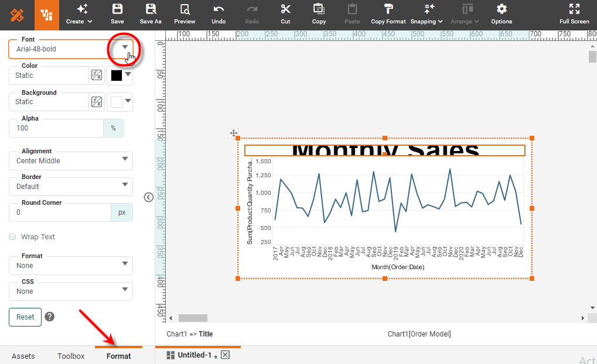Screen dimensions: 597x364
Task: Open Preview from the toolbar
Action: pyautogui.click(x=185, y=9)
